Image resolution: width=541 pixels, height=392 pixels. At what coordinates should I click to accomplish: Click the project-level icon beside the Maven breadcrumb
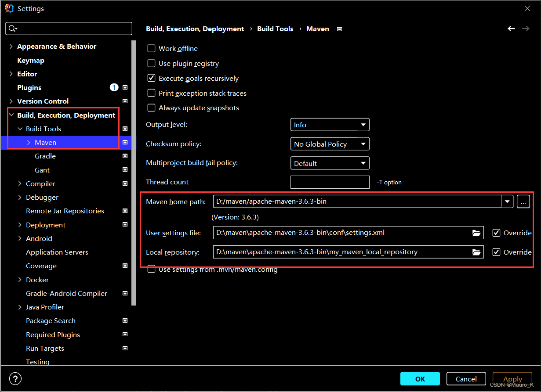pyautogui.click(x=339, y=29)
